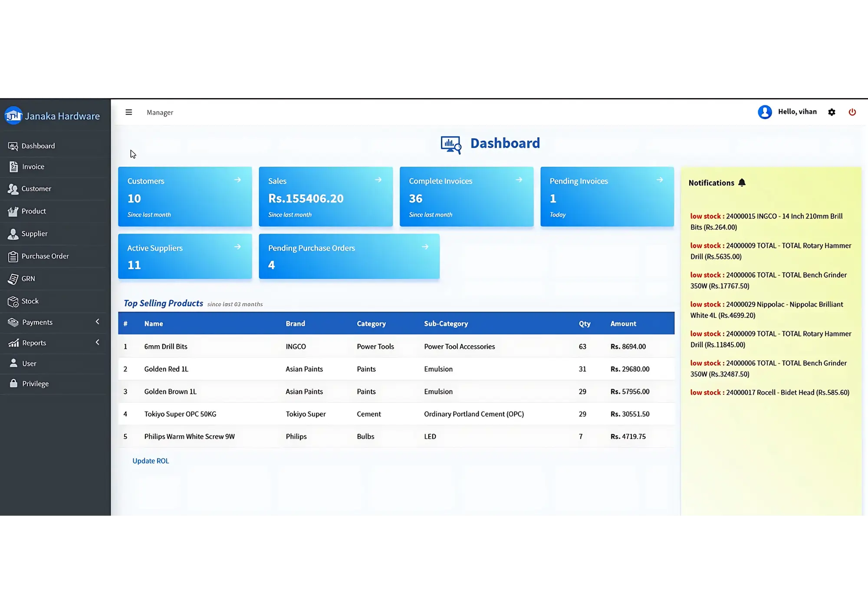Click the Tokiyo Super OPC 50KG name

[180, 414]
